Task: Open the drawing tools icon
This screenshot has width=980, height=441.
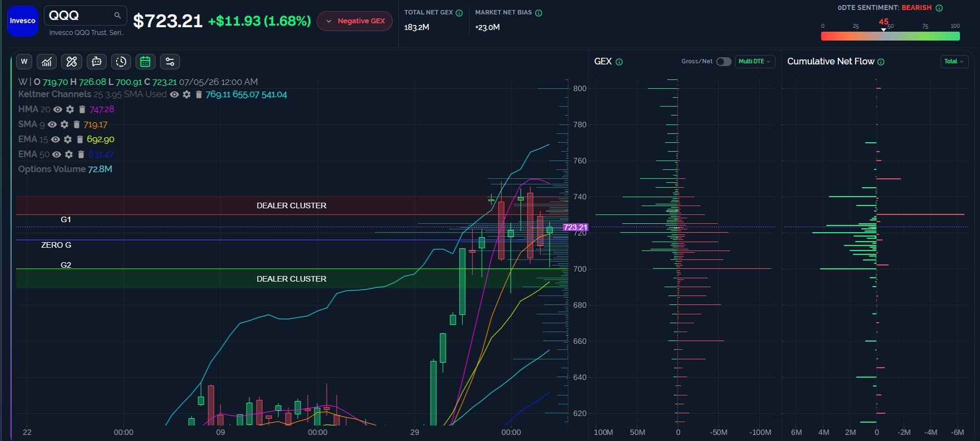Action: pyautogui.click(x=72, y=62)
